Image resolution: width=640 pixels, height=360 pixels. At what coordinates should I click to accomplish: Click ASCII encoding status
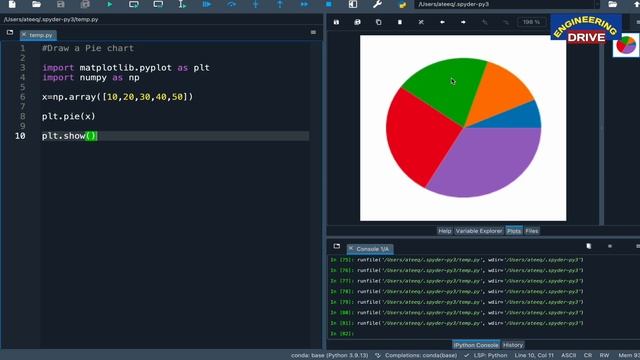(568, 356)
